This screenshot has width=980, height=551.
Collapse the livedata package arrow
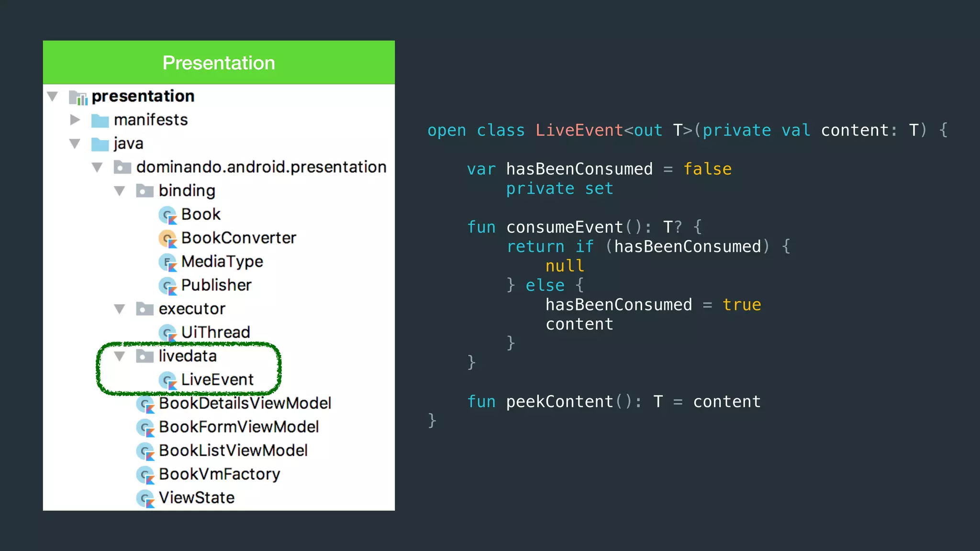[x=120, y=356]
